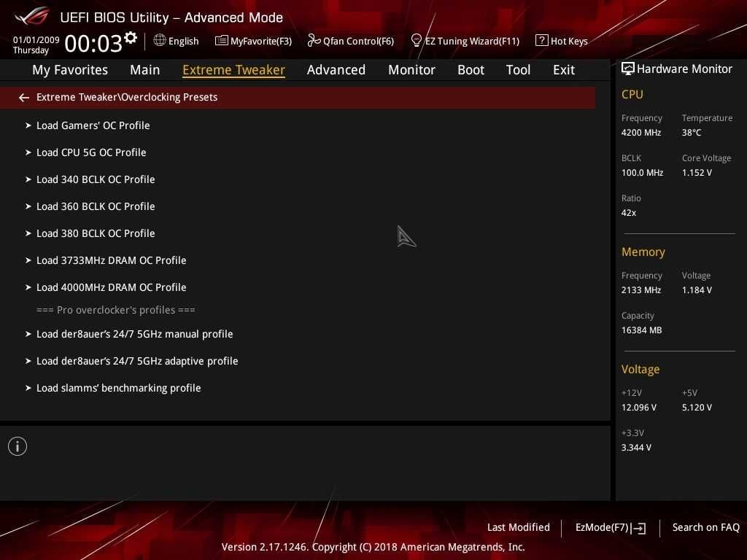The width and height of the screenshot is (747, 560).
Task: Click Last Modified button
Action: 519,528
